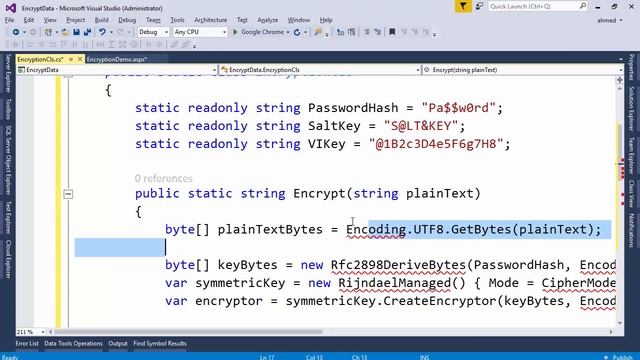Expand the Google Chrome browser target dropdown

(x=288, y=32)
